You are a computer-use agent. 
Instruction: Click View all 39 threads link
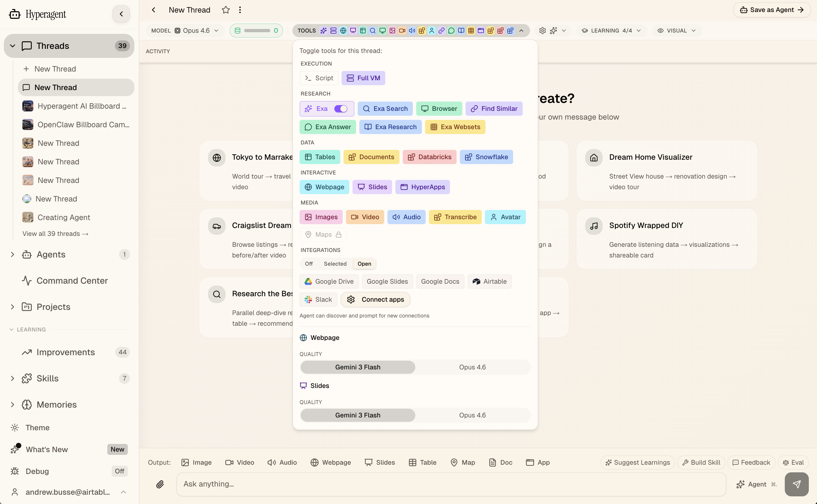point(55,234)
